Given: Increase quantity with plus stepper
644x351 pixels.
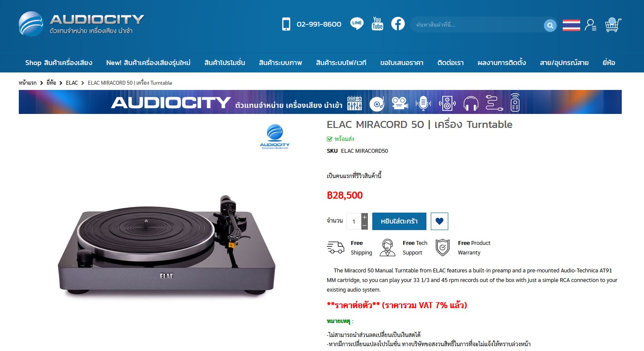Looking at the screenshot, I should 365,217.
